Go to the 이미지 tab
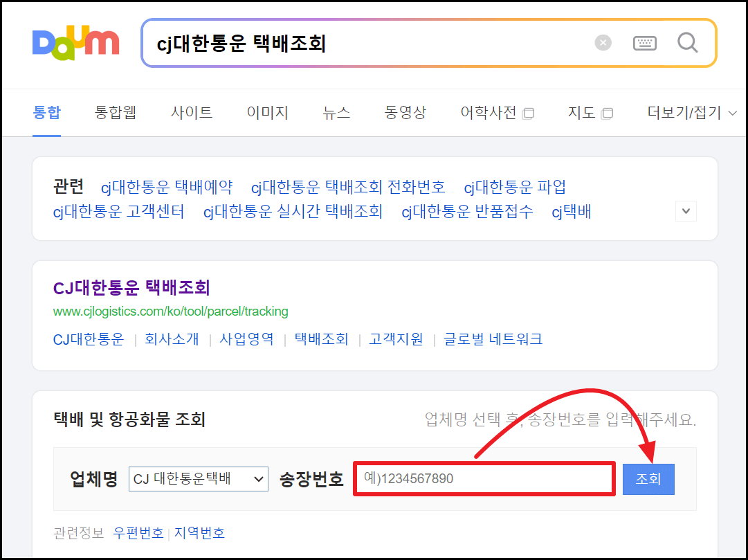Viewport: 748px width, 560px height. pos(268,113)
